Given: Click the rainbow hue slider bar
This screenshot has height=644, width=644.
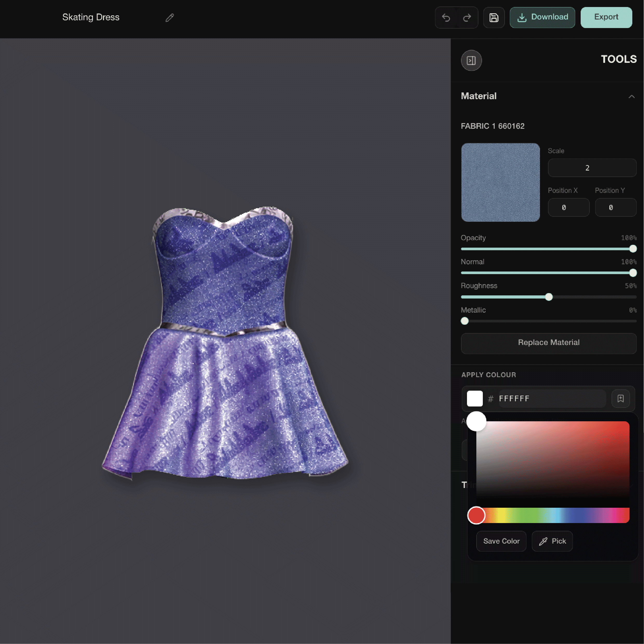Looking at the screenshot, I should click(x=553, y=515).
